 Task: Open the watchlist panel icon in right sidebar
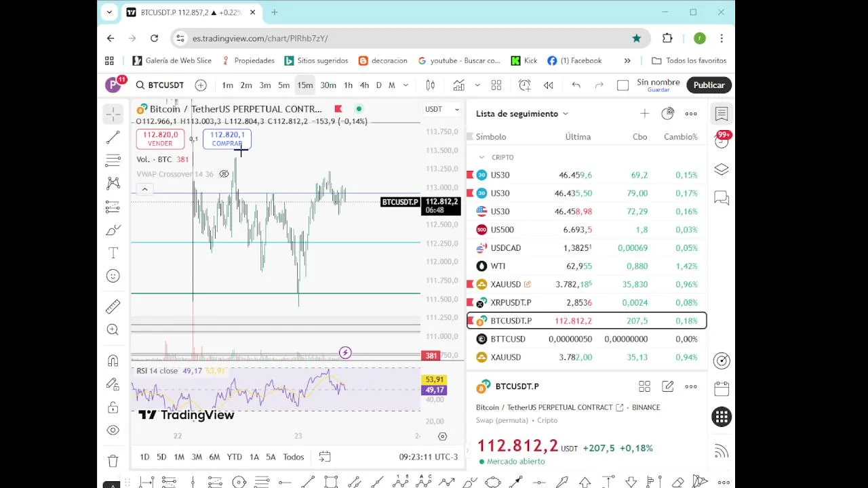click(722, 114)
